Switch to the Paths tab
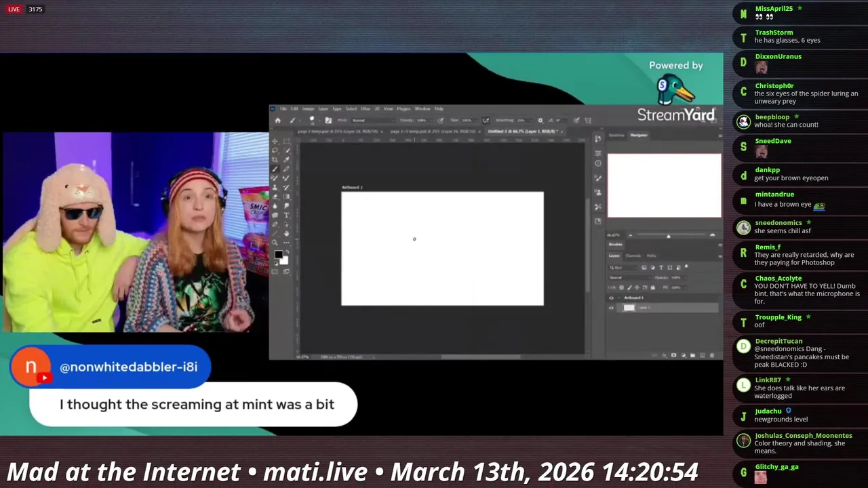868x488 pixels. 651,256
